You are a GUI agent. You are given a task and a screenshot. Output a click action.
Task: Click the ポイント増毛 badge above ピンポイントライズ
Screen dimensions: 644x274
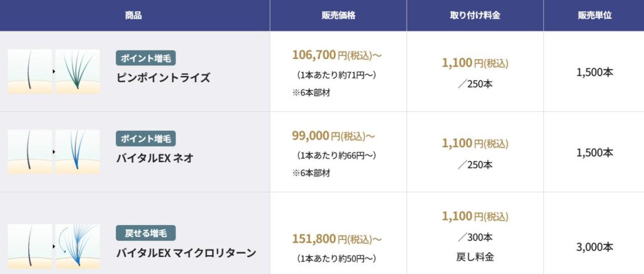point(146,58)
